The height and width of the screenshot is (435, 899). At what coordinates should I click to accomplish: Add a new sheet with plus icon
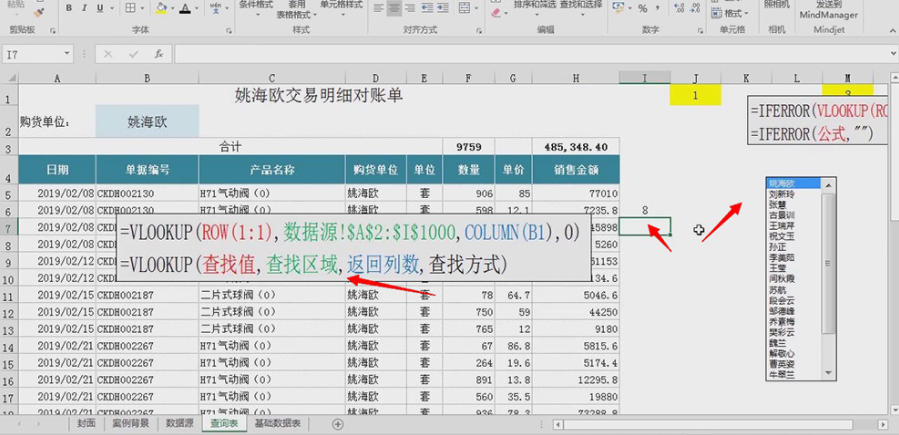tap(338, 424)
